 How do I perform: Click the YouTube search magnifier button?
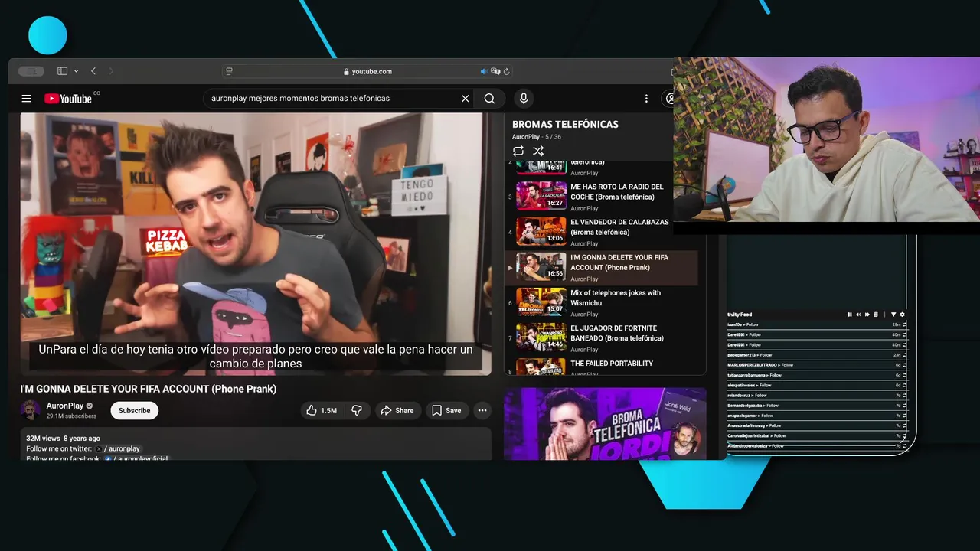[x=489, y=99]
